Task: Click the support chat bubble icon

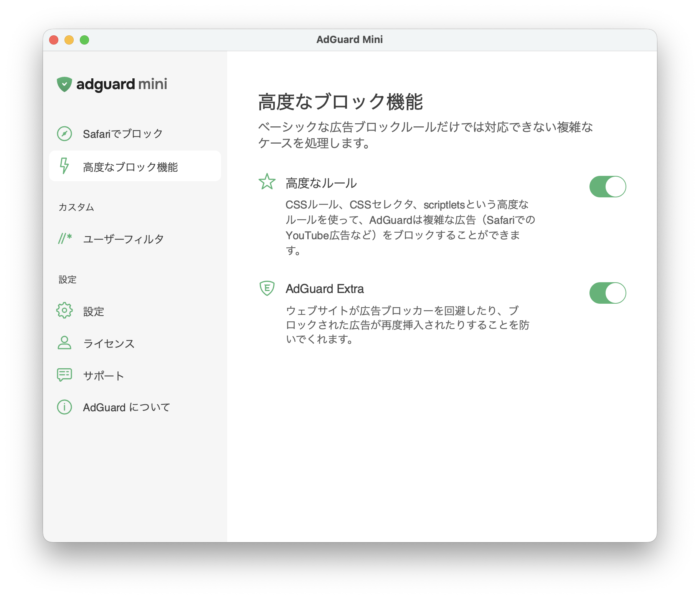Action: (64, 375)
